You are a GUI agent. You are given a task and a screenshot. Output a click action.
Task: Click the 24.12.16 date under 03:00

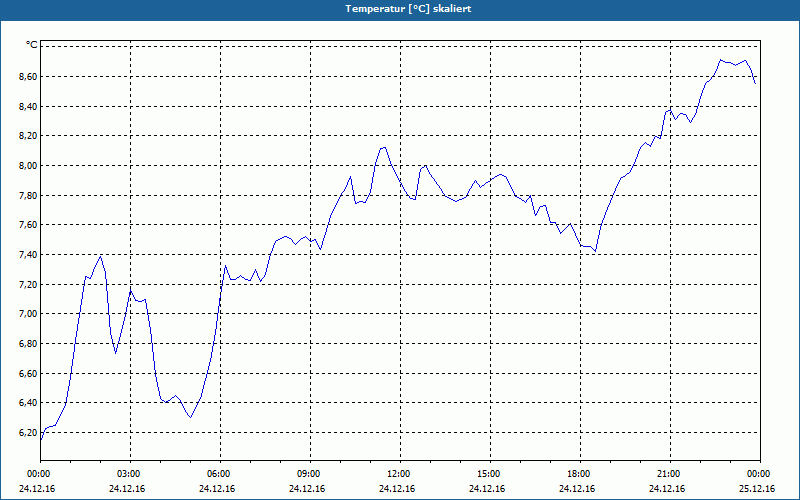127,489
